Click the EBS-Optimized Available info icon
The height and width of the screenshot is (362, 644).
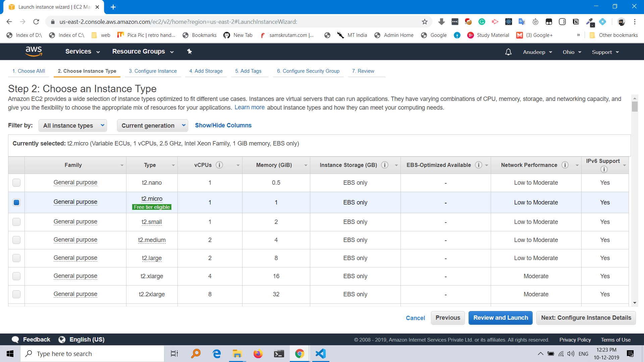click(x=479, y=165)
